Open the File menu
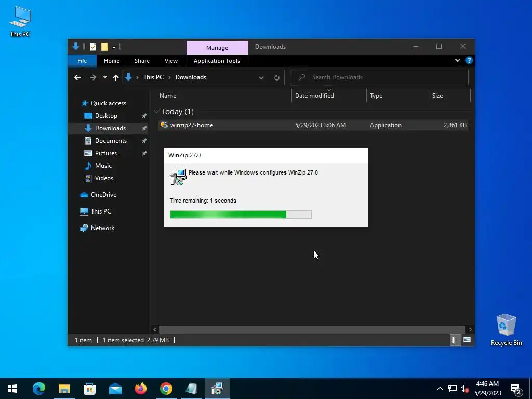 (x=82, y=61)
